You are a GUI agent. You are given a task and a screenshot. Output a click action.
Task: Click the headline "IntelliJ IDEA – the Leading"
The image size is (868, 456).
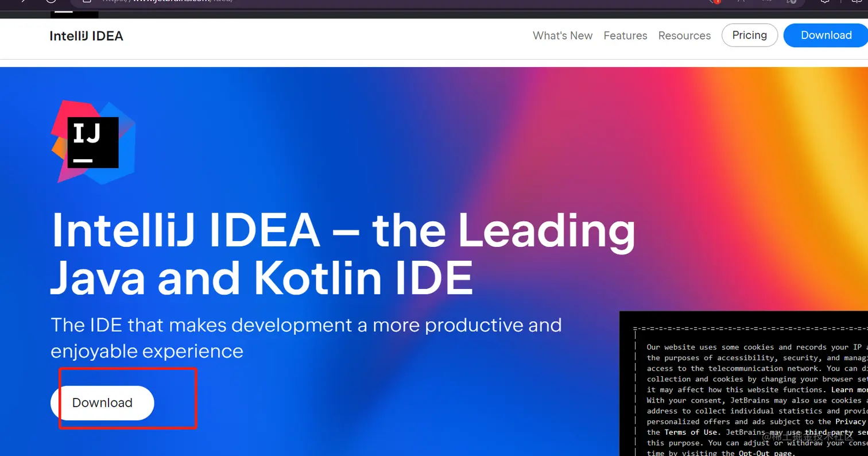click(344, 231)
